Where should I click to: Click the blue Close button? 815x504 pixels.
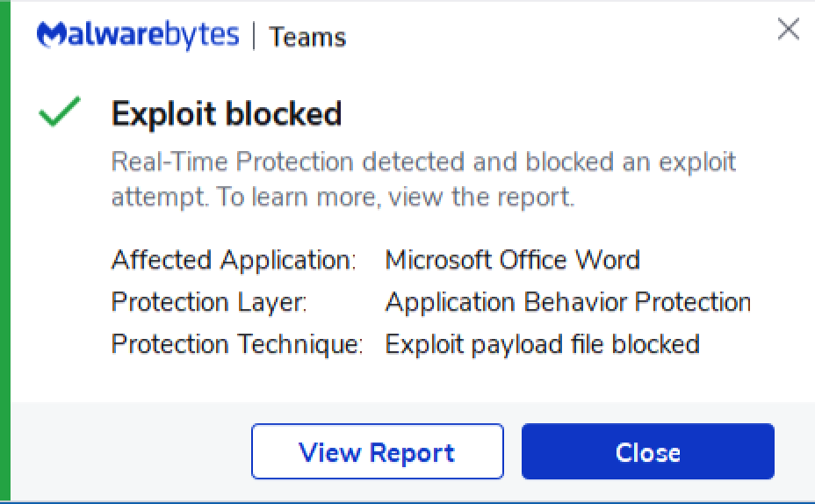pos(647,451)
